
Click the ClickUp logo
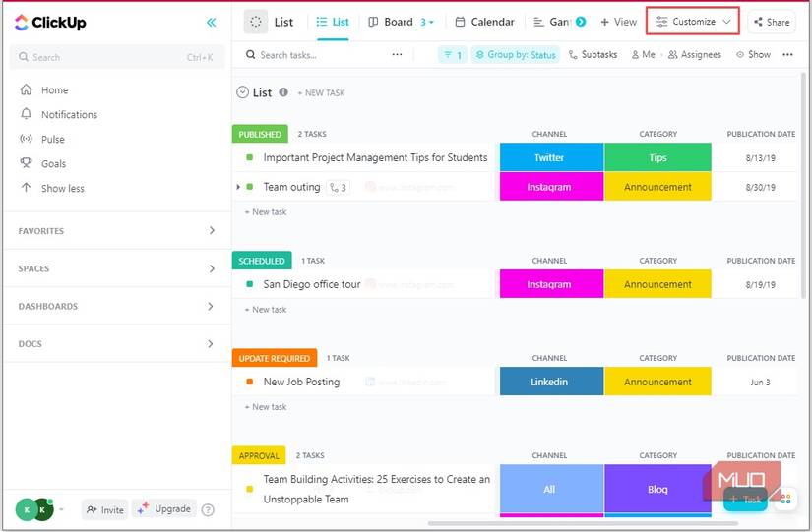point(50,23)
